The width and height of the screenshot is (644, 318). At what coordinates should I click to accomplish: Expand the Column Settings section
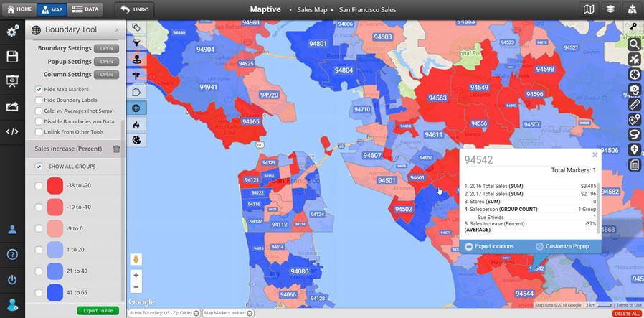coord(107,75)
